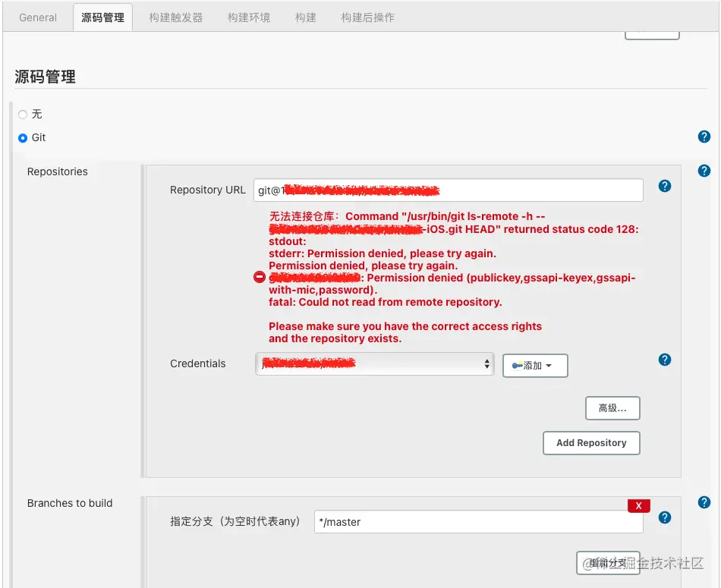Click the red error icon beside the message

click(x=260, y=277)
